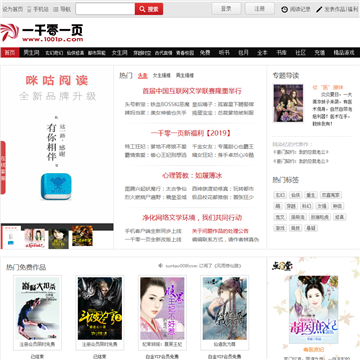
Task: Open the 专题导读 featured book cover thumbnail
Action: (x=288, y=103)
